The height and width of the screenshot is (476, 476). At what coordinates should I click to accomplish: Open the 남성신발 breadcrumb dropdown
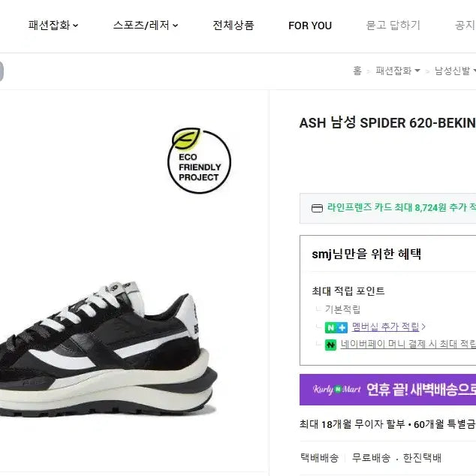pyautogui.click(x=455, y=71)
